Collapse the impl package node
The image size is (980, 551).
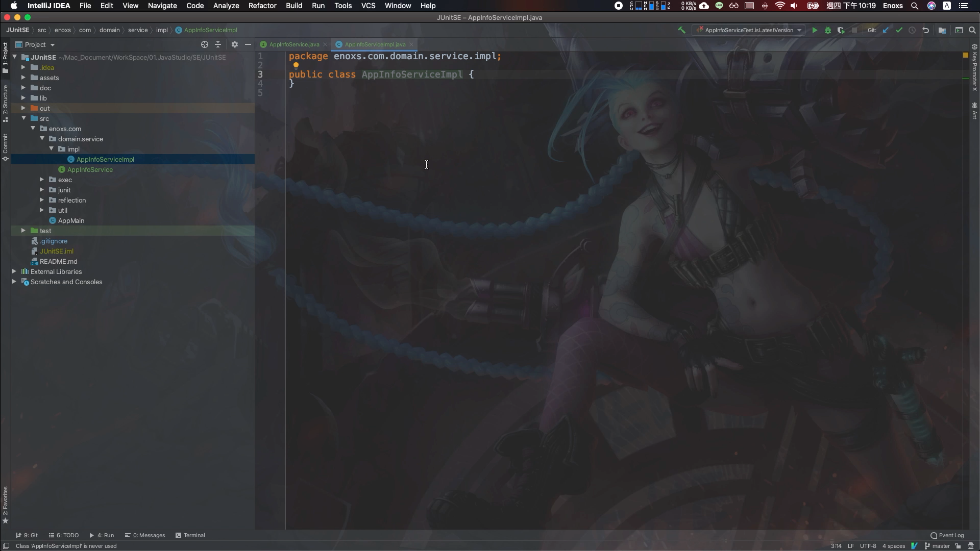point(51,149)
